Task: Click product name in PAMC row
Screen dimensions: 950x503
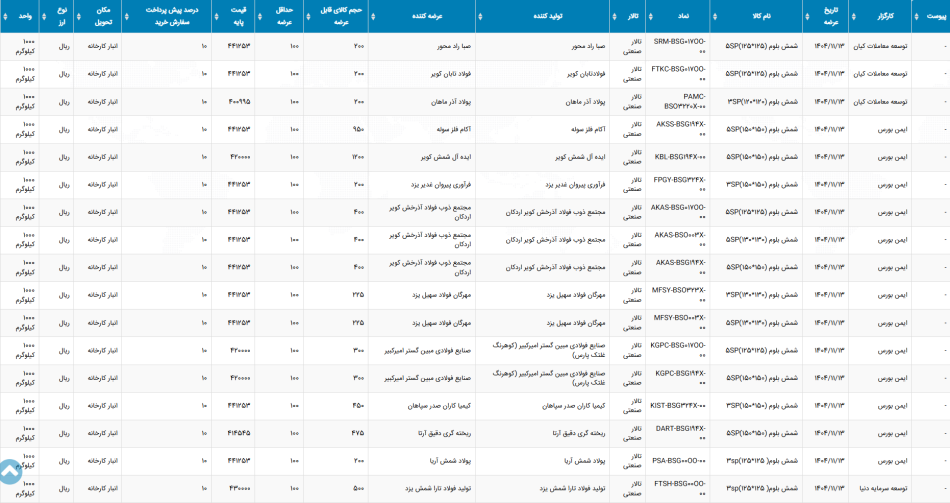Action: [762, 102]
